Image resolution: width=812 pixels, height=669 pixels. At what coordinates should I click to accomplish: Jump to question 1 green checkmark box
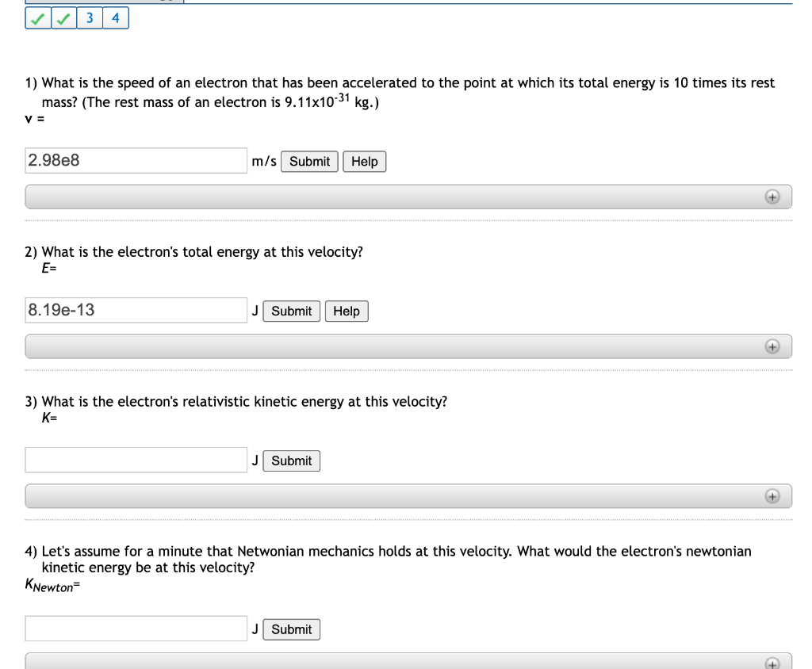tap(38, 19)
